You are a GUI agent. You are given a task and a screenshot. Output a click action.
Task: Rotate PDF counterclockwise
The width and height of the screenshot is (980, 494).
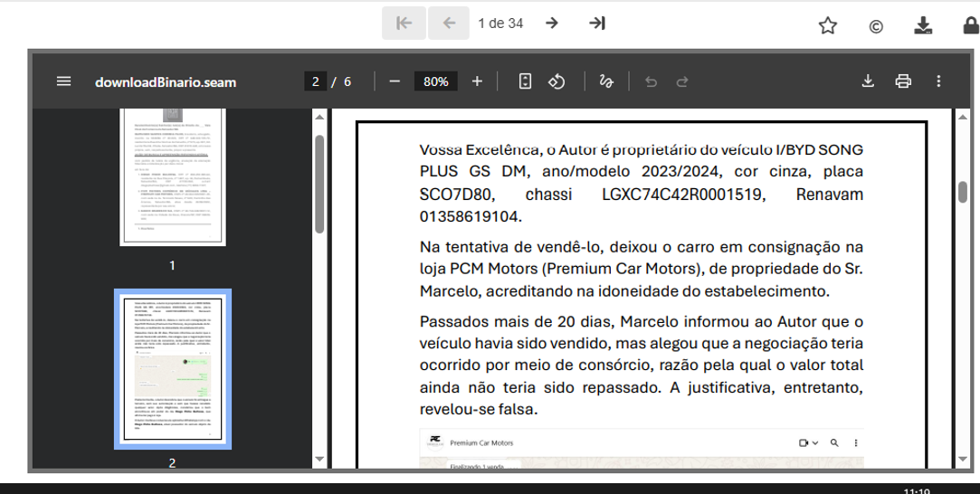tap(557, 81)
